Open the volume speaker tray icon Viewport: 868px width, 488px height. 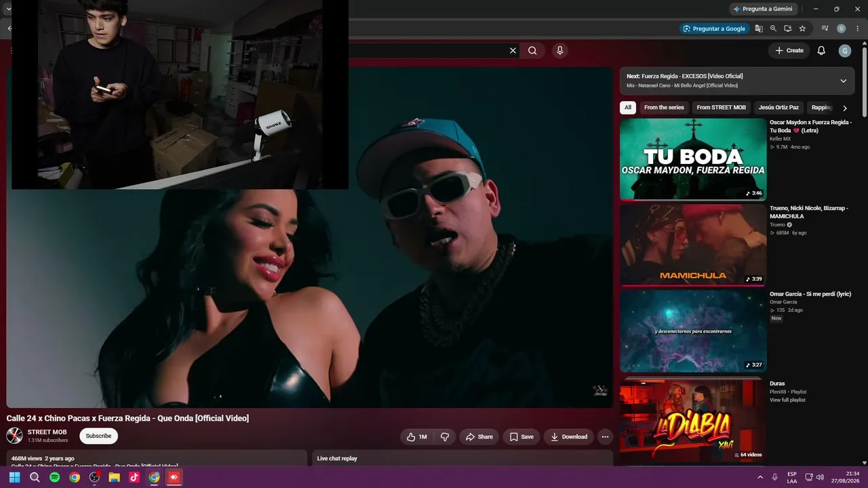[820, 477]
